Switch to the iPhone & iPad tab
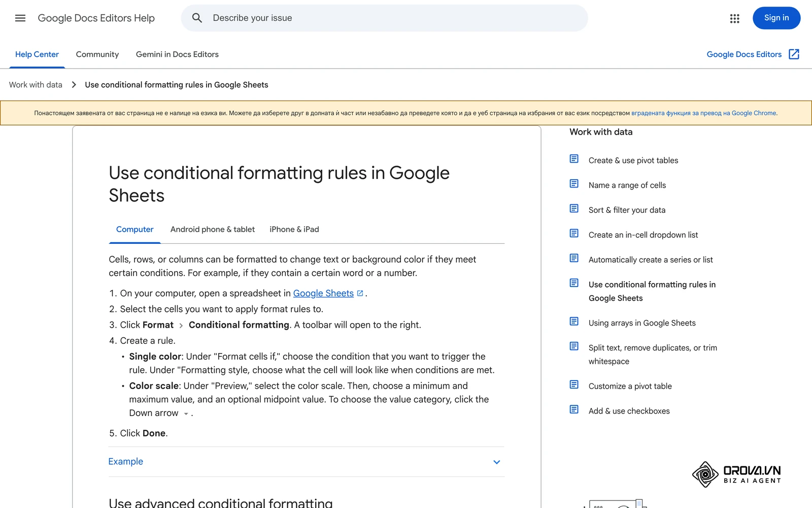 click(x=294, y=230)
